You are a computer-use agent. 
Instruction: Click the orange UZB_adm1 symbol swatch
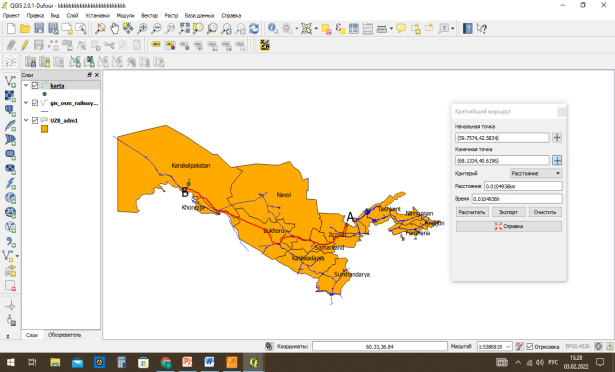pos(44,129)
